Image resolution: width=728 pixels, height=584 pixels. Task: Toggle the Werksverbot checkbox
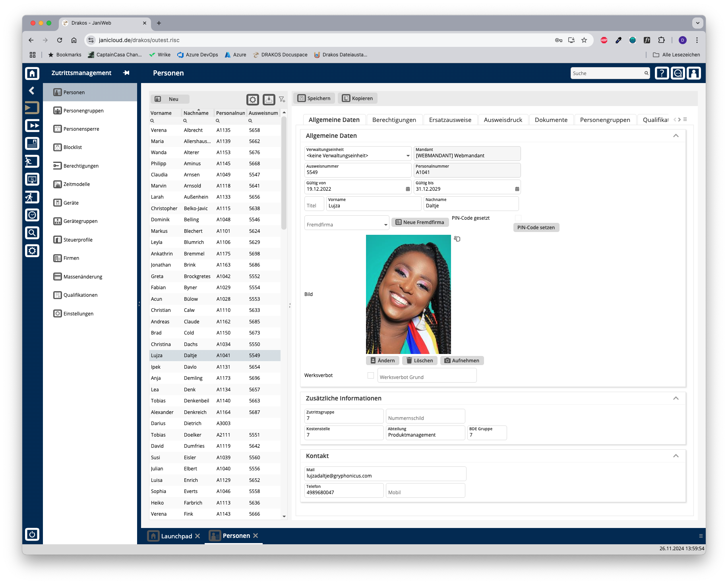pyautogui.click(x=371, y=375)
